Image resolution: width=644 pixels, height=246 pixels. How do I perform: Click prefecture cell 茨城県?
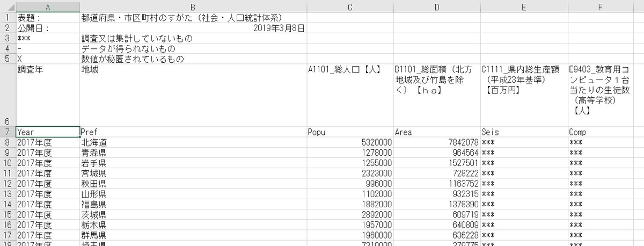point(193,215)
